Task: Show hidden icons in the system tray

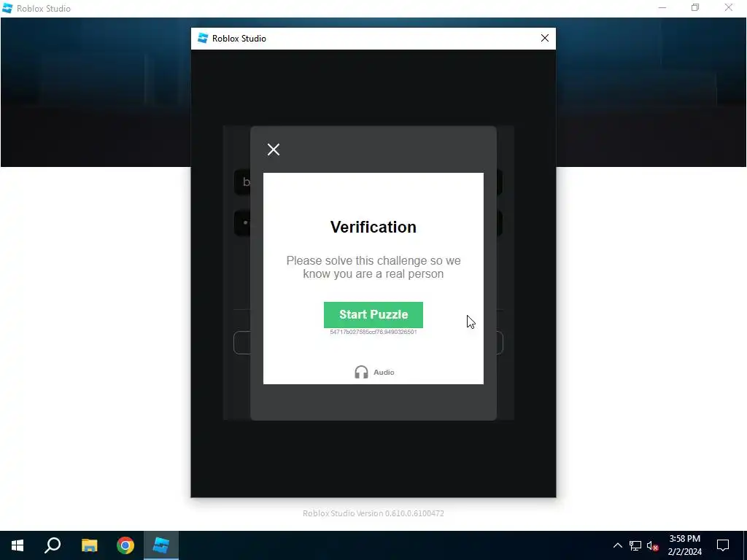Action: (x=617, y=545)
